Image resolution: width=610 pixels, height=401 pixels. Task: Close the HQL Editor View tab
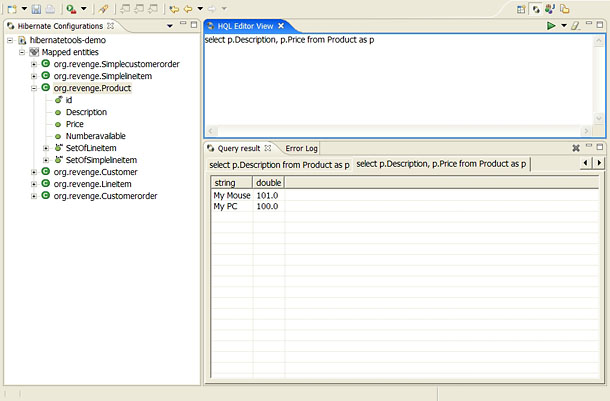(282, 25)
